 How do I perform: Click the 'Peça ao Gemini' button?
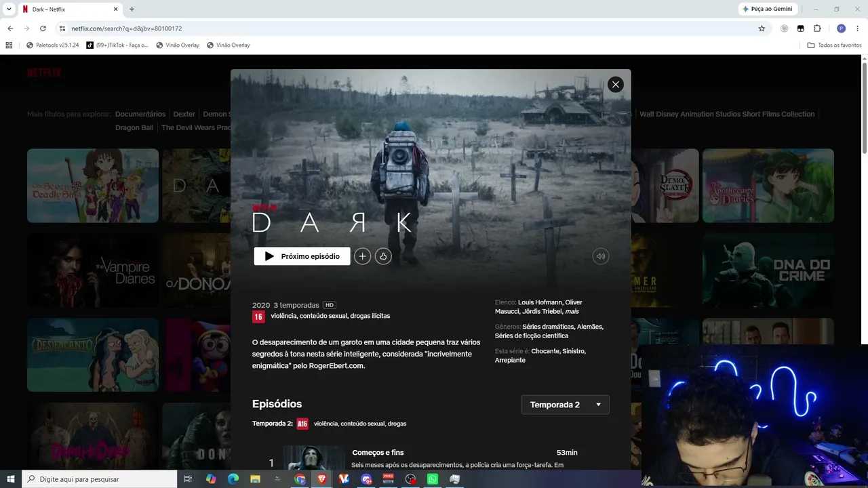click(x=768, y=9)
